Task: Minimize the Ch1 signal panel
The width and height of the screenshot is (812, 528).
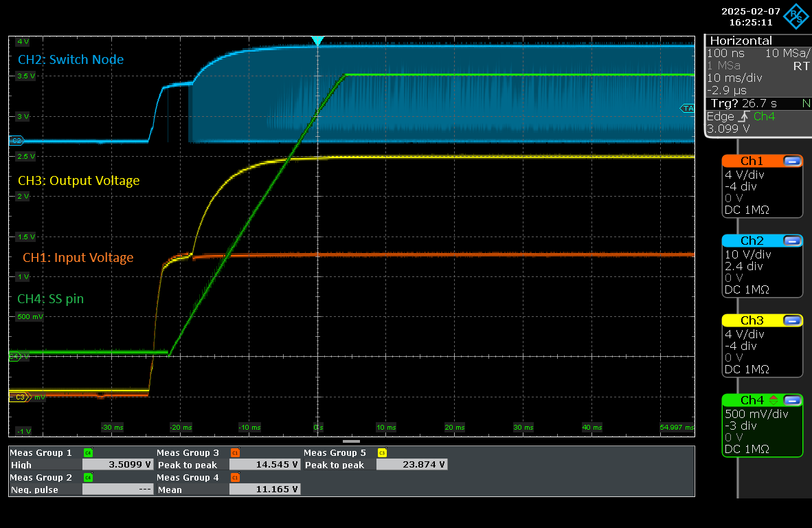Action: (792, 161)
